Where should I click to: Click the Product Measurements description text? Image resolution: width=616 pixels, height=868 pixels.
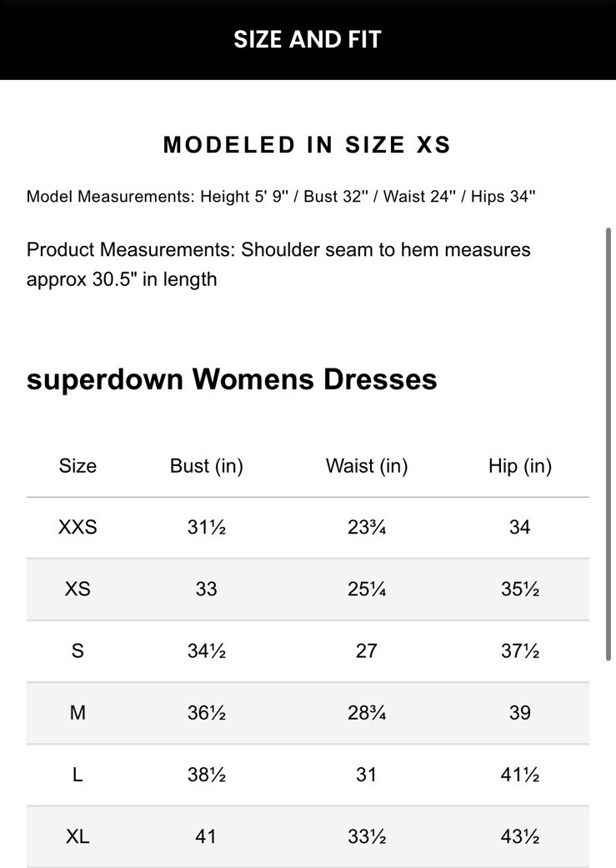278,264
